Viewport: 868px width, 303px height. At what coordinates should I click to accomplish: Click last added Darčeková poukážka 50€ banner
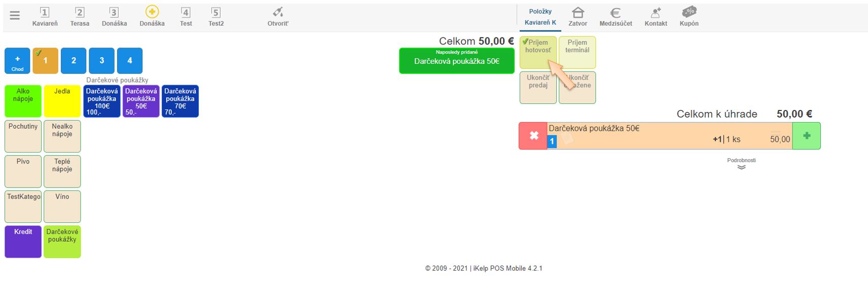coord(456,60)
